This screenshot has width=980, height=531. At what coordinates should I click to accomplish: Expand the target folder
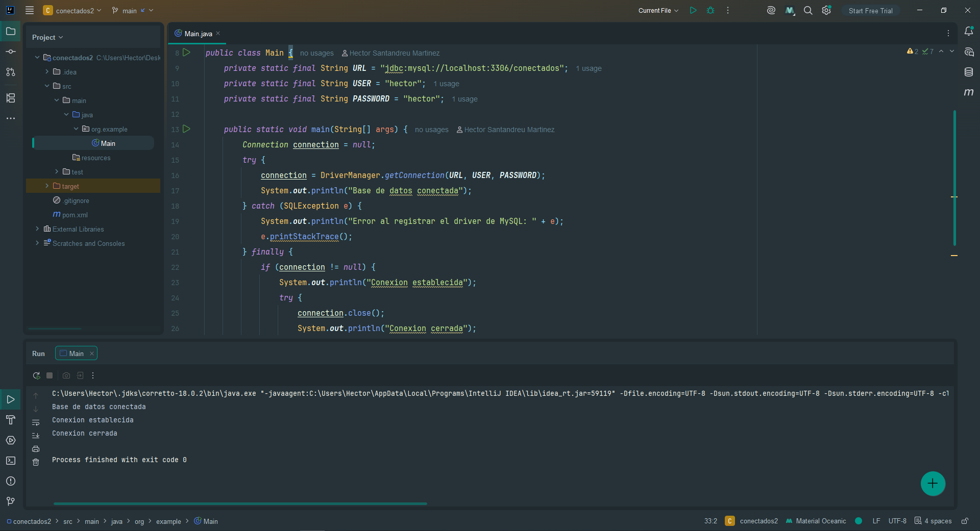tap(47, 186)
